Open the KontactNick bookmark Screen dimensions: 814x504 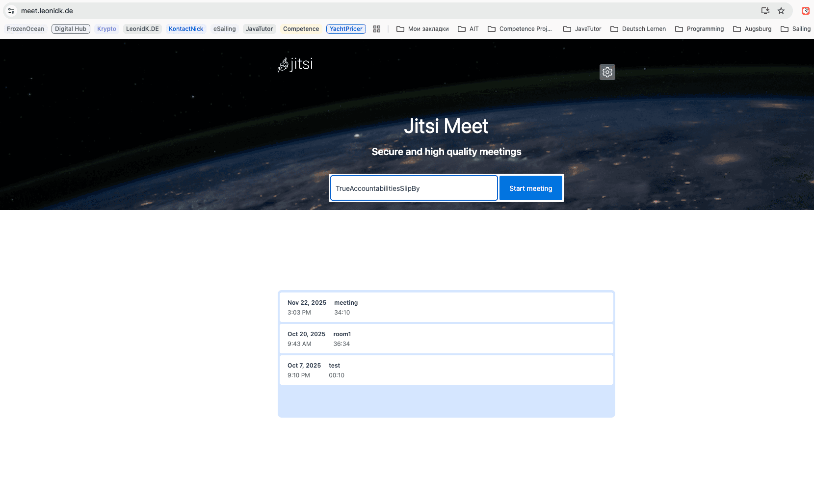[186, 29]
